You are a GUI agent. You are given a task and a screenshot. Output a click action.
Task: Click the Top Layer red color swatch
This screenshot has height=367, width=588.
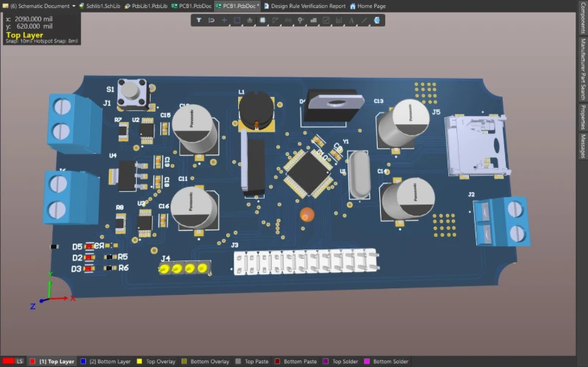[33, 361]
